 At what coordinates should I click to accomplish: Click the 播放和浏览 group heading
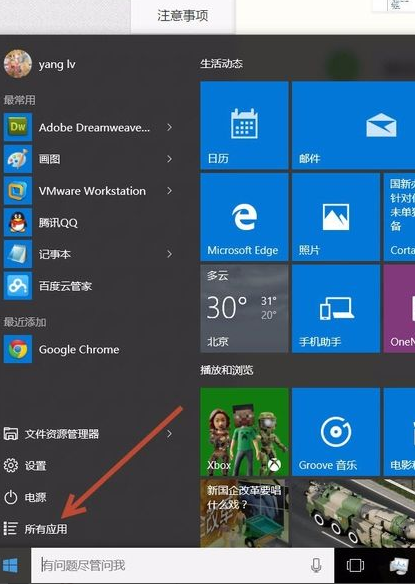(226, 370)
